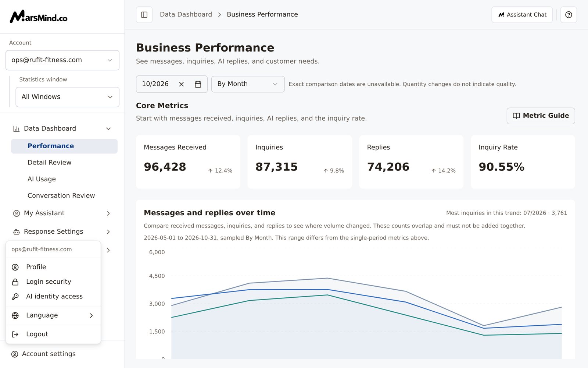Select Profile from the account menu

tap(53, 267)
